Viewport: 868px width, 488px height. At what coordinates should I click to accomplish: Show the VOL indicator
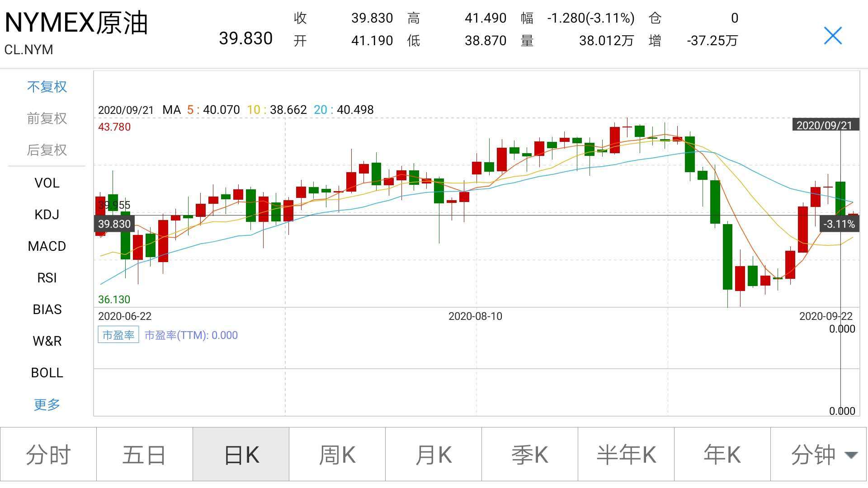pos(47,183)
